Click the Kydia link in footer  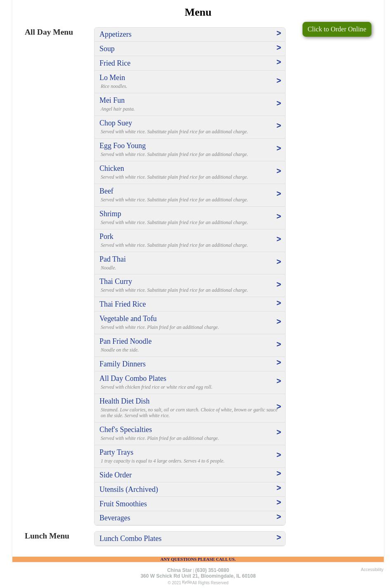(x=187, y=582)
